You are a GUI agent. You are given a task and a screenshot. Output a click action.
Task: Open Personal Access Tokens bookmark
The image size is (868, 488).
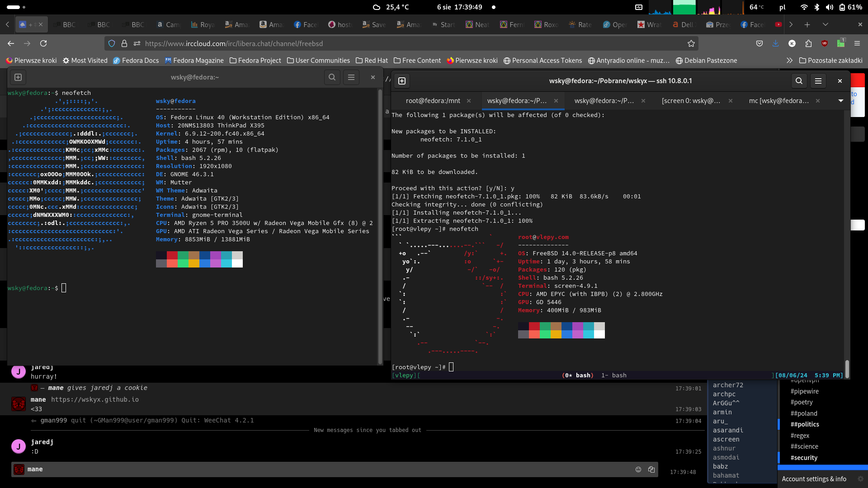(x=542, y=61)
